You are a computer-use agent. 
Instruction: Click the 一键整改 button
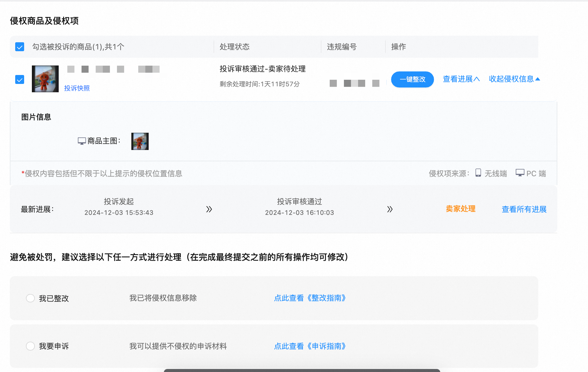(x=412, y=79)
